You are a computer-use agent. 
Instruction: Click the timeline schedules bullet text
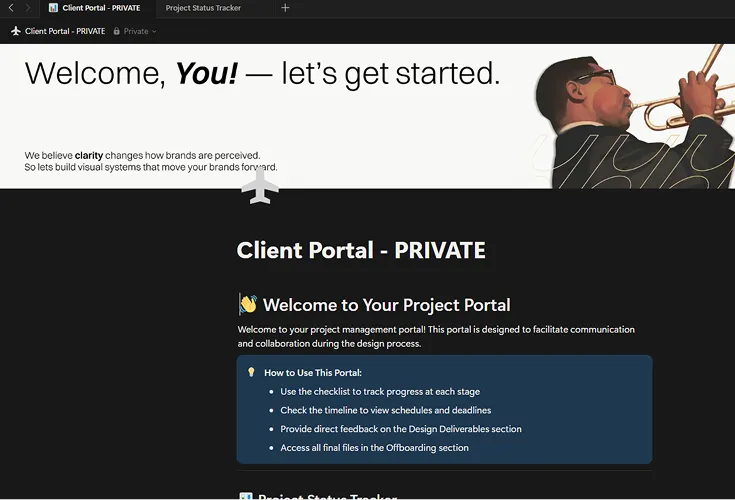tap(386, 410)
